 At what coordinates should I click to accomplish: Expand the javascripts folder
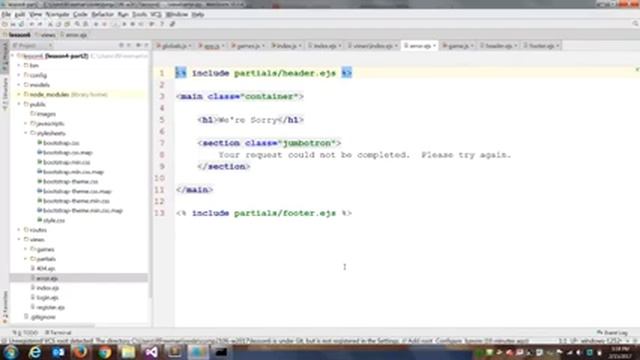26,124
